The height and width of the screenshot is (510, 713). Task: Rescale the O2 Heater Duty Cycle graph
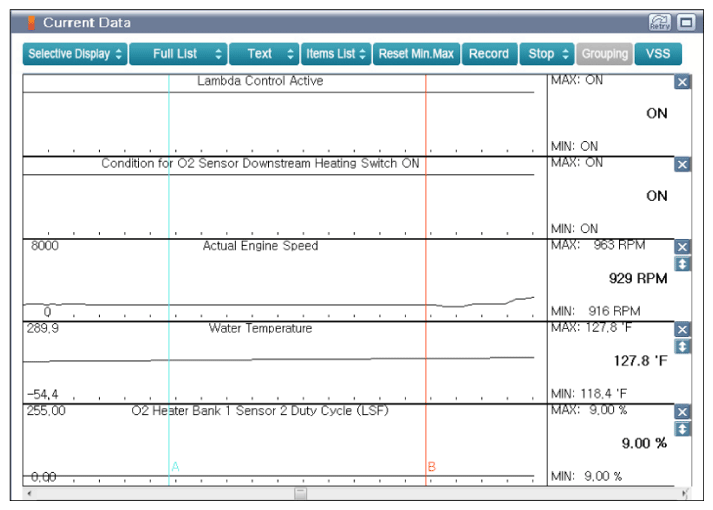point(682,429)
